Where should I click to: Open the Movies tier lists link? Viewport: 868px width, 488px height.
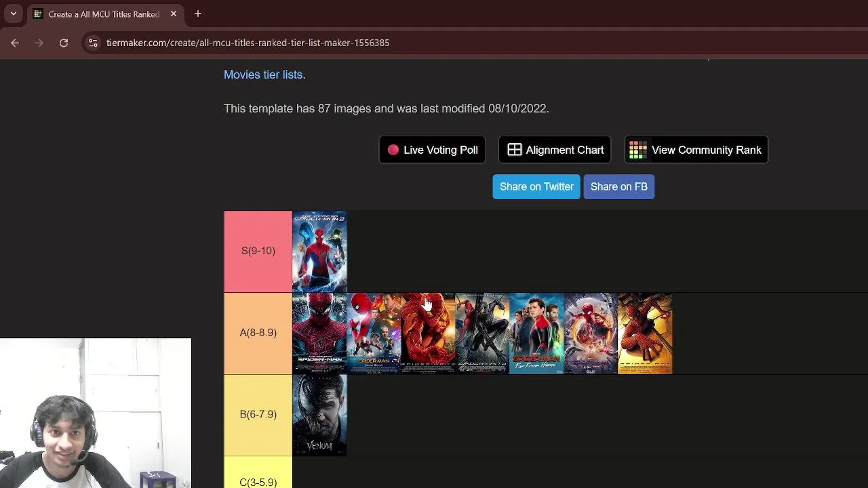(263, 75)
